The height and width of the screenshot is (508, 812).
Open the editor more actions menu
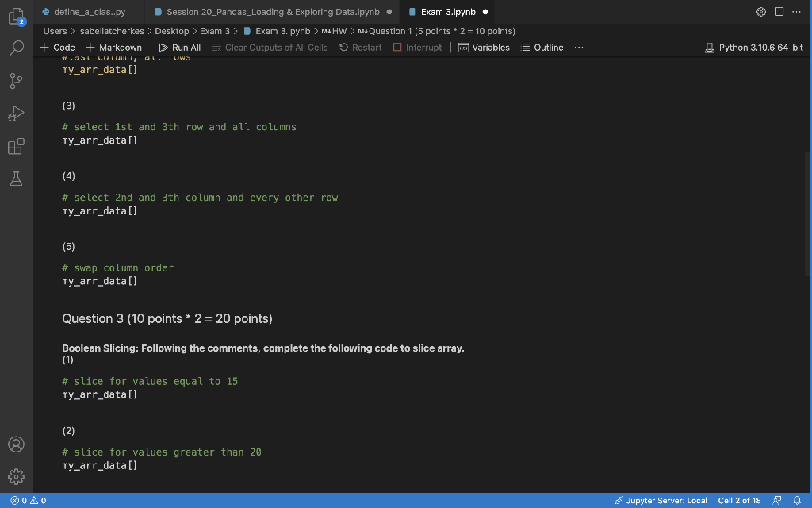[x=798, y=11]
